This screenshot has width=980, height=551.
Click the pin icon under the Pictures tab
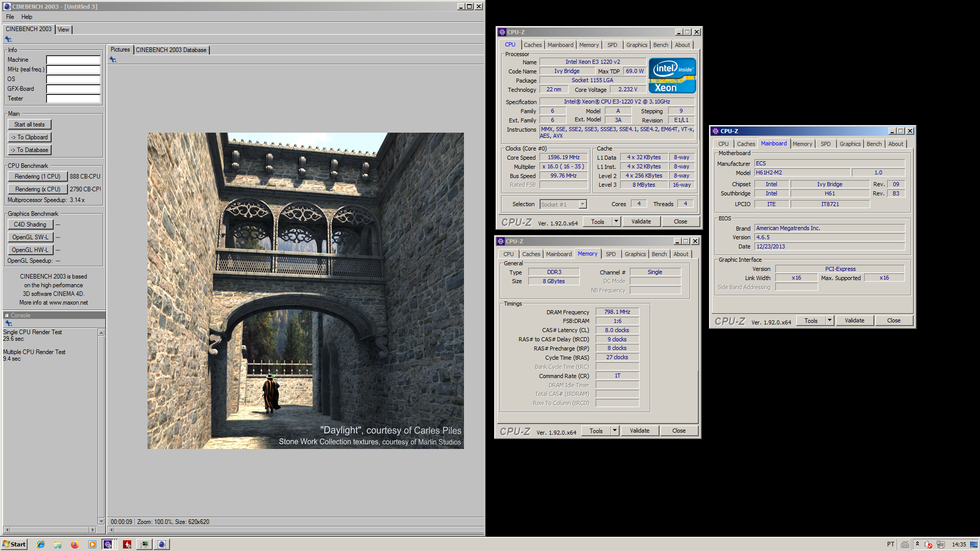(113, 60)
